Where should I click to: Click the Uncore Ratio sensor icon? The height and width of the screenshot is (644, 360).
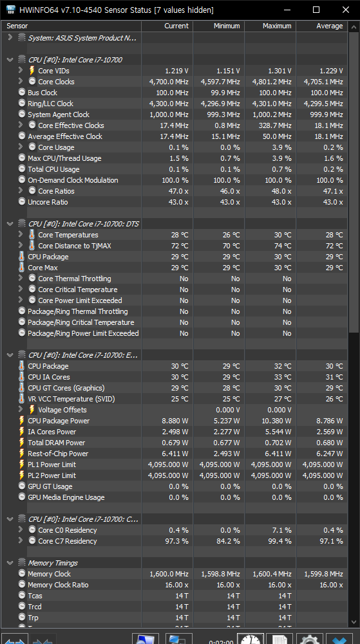tap(22, 201)
